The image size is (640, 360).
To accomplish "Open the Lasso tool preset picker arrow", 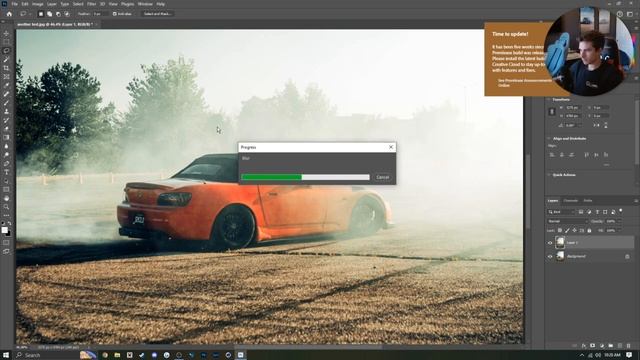I will 30,14.
